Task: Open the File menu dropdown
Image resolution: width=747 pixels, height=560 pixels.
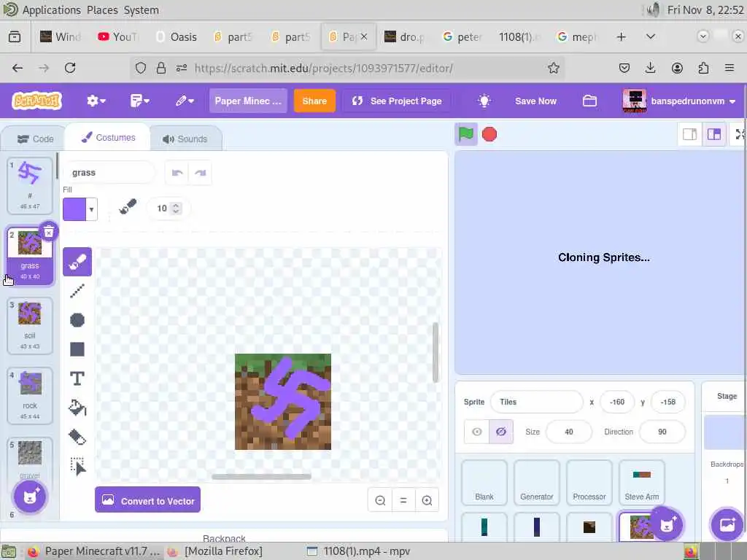Action: point(139,101)
